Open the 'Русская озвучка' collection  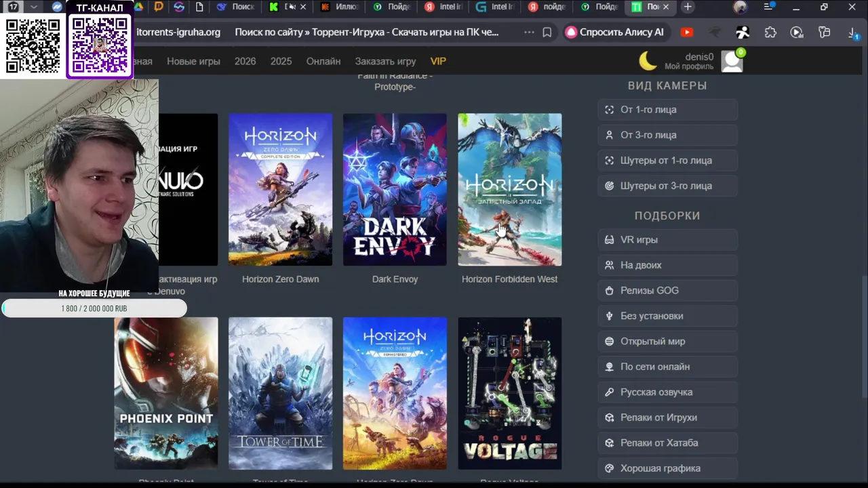[667, 392]
